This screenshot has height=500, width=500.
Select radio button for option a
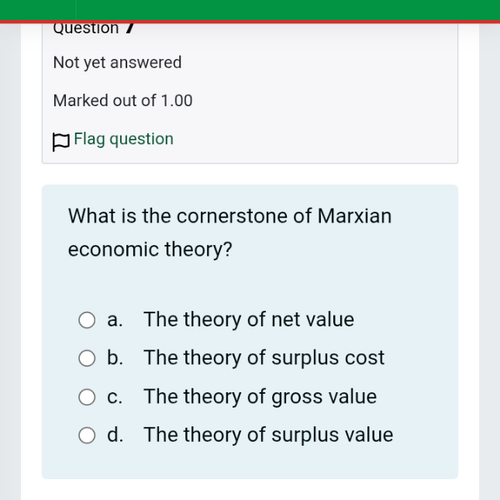87,320
